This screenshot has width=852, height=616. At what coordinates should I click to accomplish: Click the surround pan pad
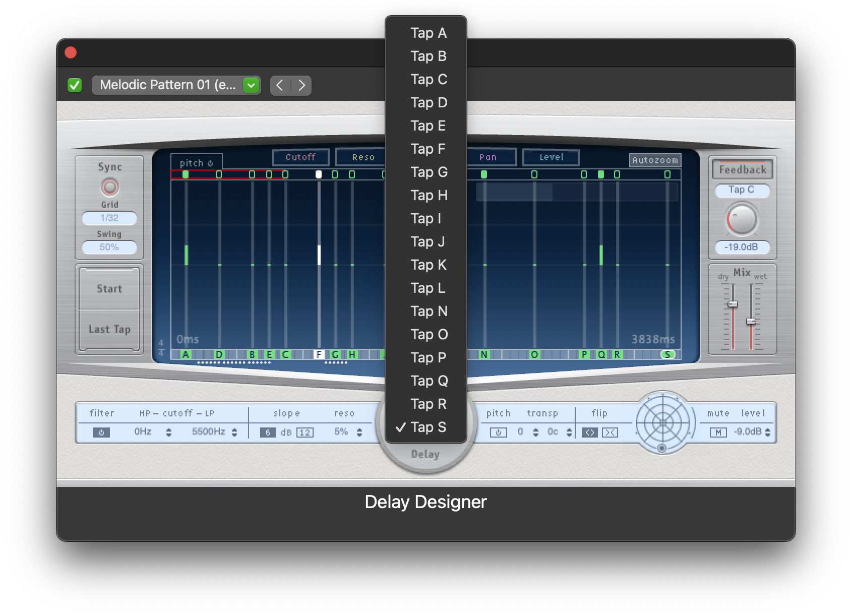click(x=662, y=422)
